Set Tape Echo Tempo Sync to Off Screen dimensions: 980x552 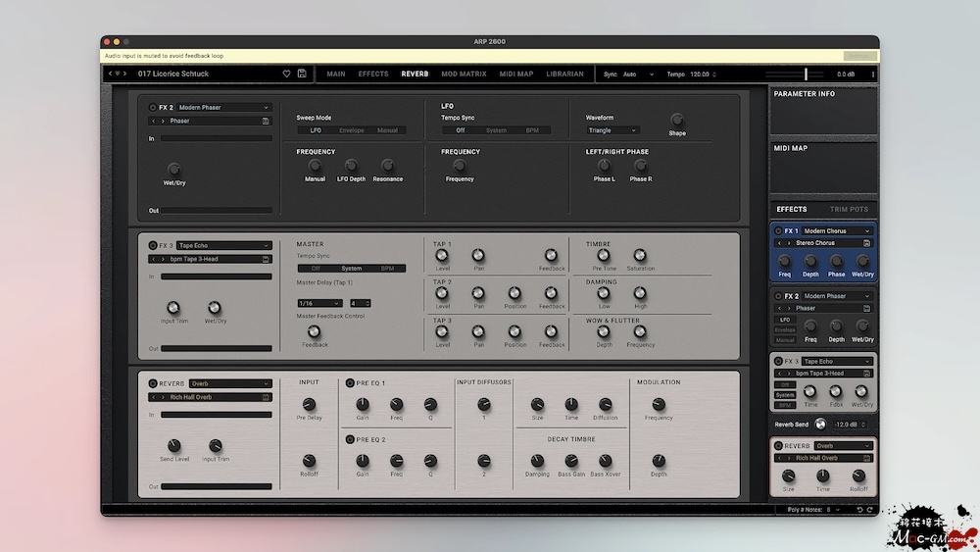[x=316, y=269]
